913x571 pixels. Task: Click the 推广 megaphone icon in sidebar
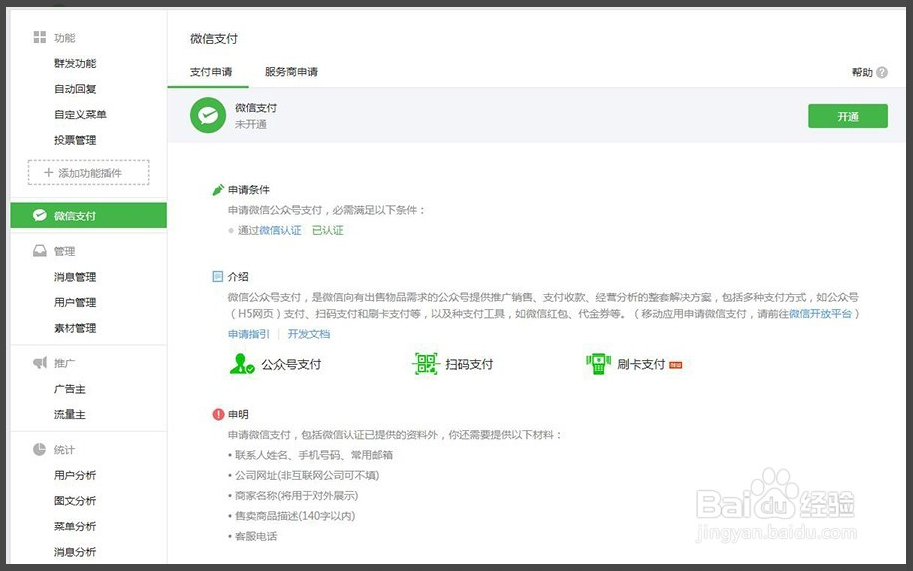pos(39,363)
